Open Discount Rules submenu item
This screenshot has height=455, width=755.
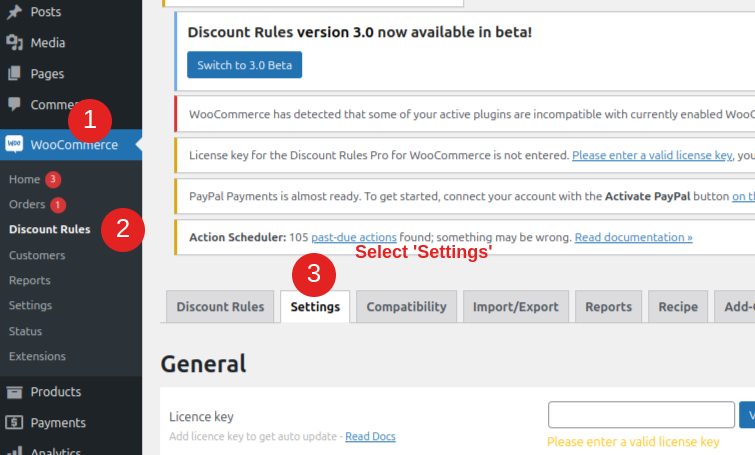[x=50, y=229]
